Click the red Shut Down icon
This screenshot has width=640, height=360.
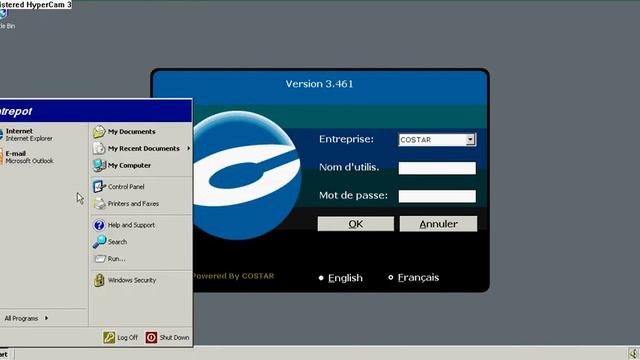pyautogui.click(x=151, y=337)
